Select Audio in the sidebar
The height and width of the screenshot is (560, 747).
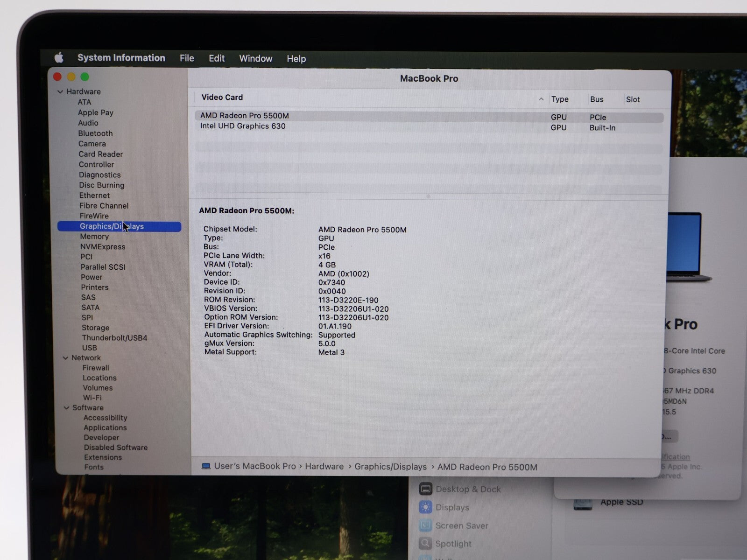[88, 123]
